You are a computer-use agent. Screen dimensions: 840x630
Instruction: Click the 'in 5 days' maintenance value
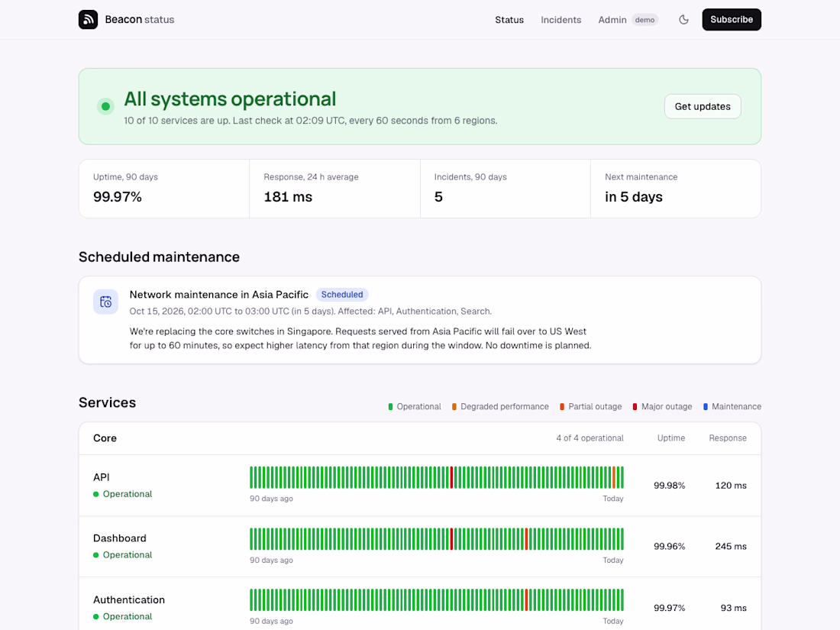click(x=633, y=197)
